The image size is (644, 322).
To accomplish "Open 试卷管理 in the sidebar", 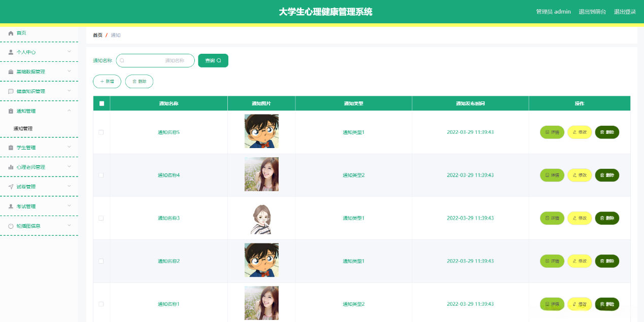I will [x=39, y=187].
